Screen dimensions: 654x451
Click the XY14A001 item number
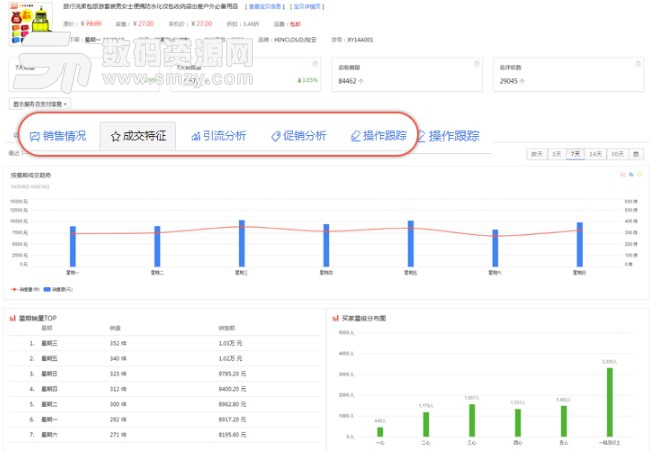[360, 40]
